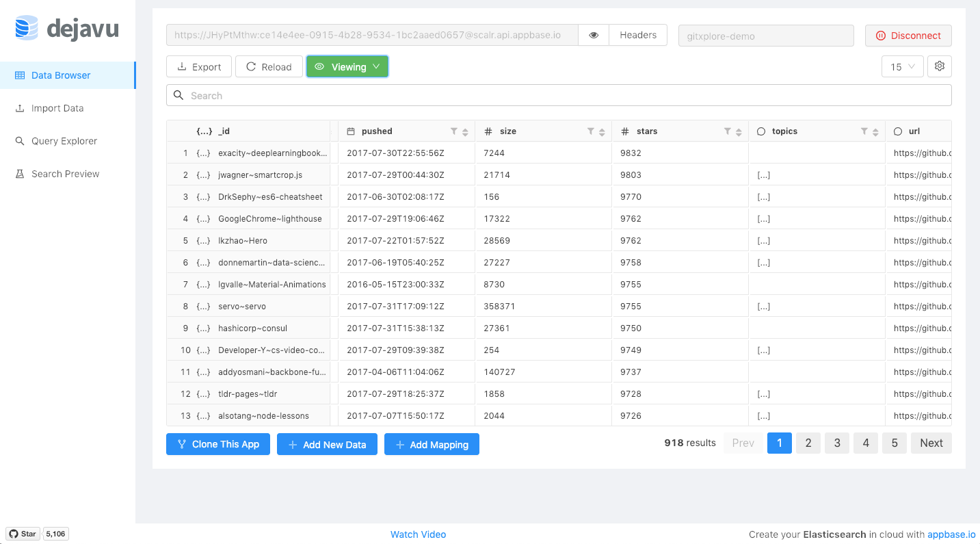Click the dejavu database logo
The height and width of the screenshot is (544, 980).
(x=27, y=29)
